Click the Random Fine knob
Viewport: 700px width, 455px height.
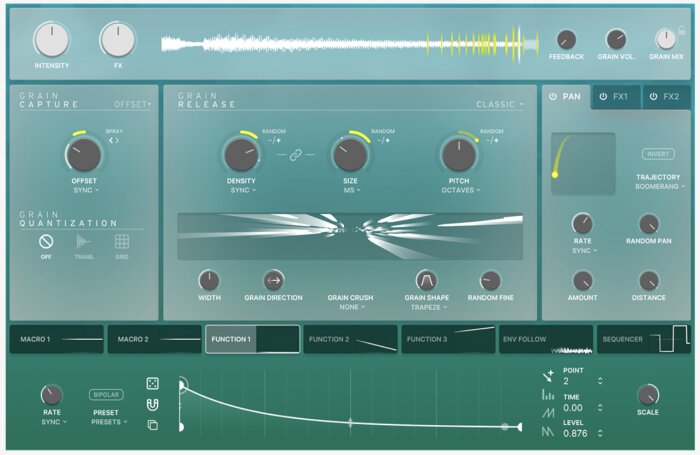pos(490,281)
